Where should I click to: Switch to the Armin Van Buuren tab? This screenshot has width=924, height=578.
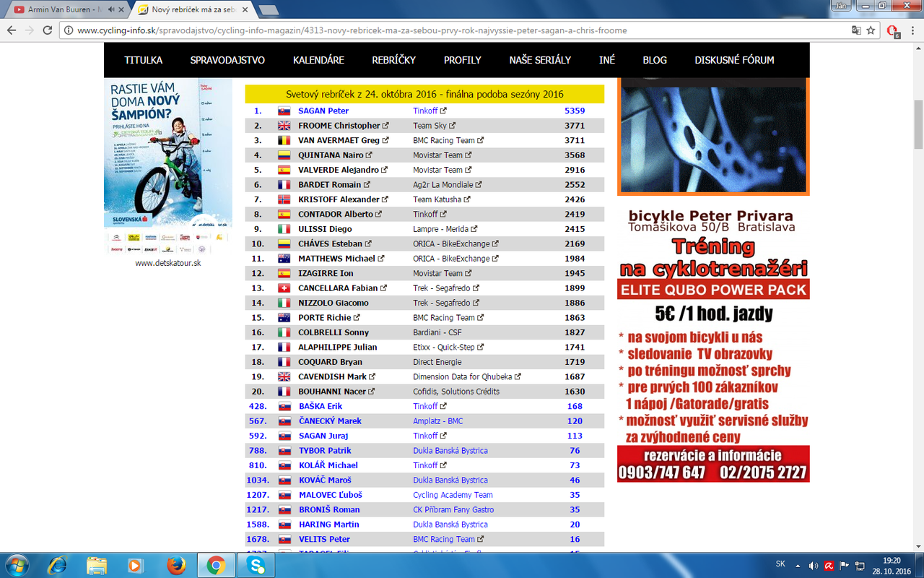point(65,9)
